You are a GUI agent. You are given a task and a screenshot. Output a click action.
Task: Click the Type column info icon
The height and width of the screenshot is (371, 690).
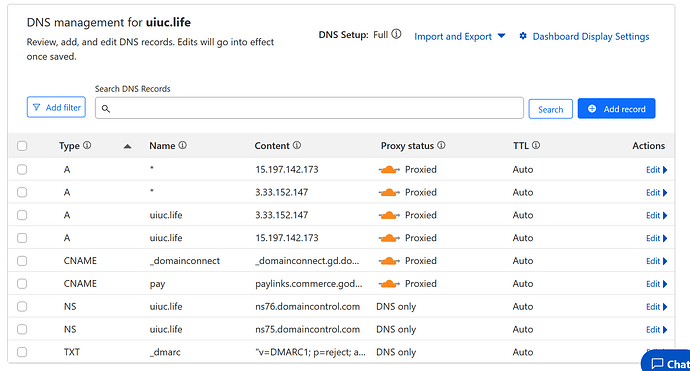coord(87,145)
